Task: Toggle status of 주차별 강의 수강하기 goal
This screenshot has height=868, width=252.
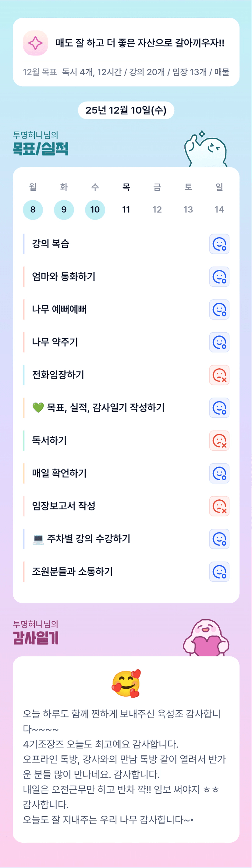Action: click(219, 539)
